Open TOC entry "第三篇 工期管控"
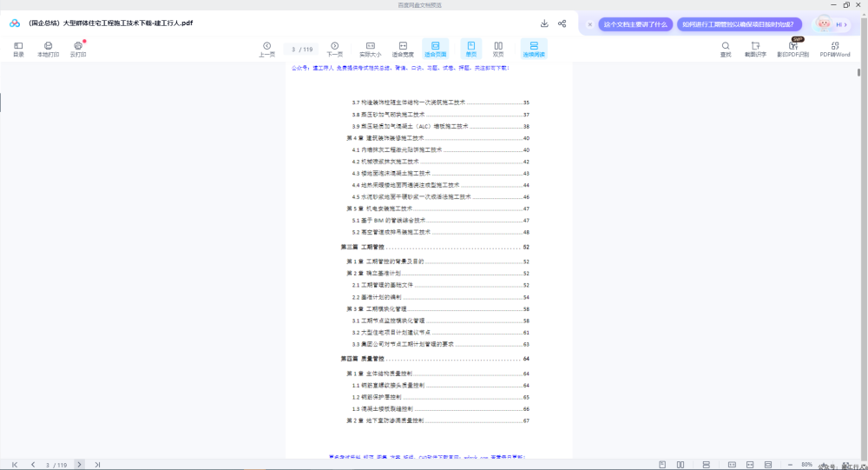 [x=435, y=248]
